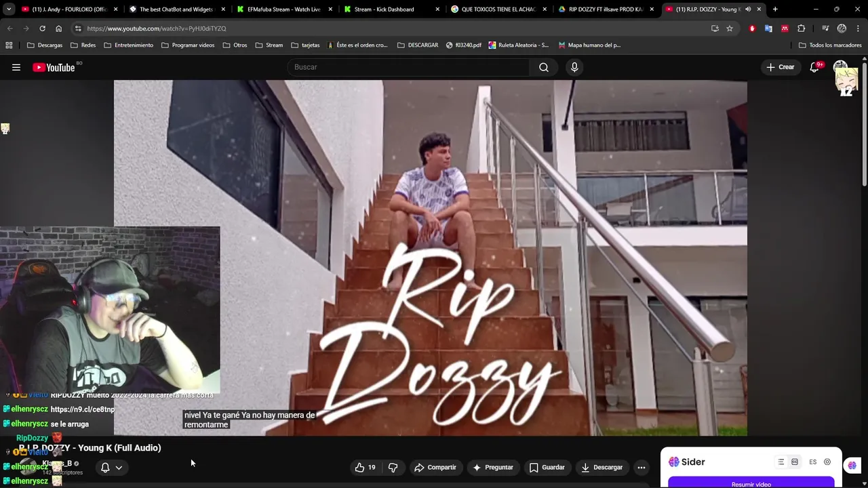View site information icon in address bar

pos(78,28)
